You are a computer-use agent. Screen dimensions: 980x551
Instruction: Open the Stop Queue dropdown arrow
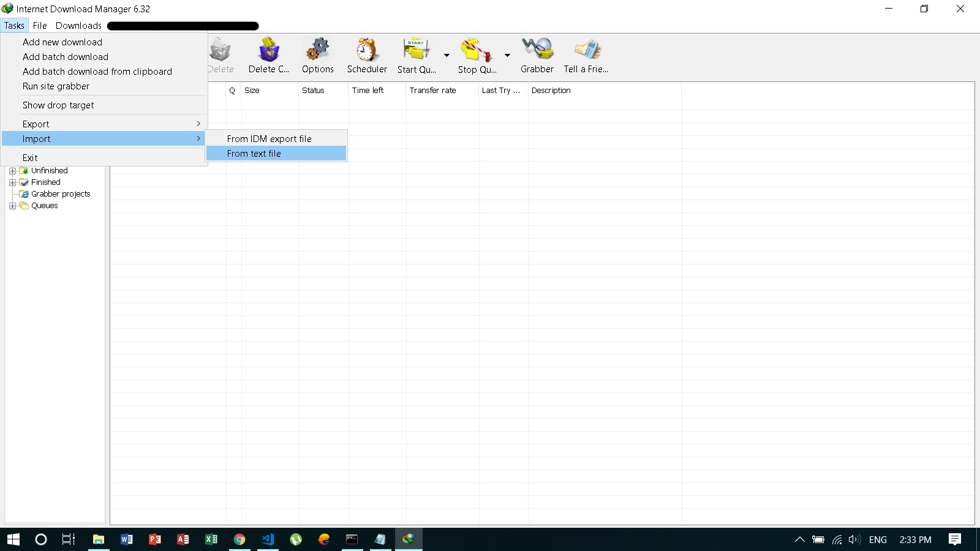click(507, 55)
